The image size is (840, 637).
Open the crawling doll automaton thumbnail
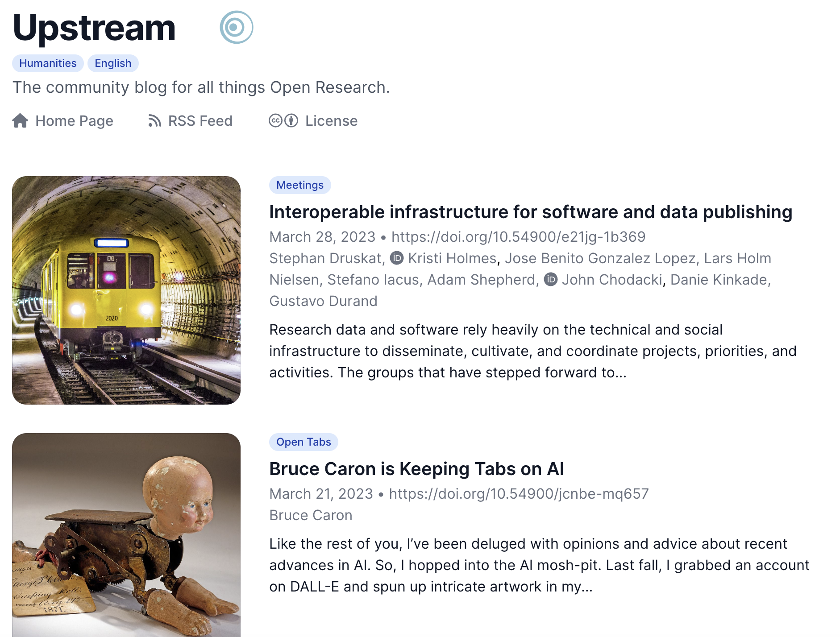(126, 535)
